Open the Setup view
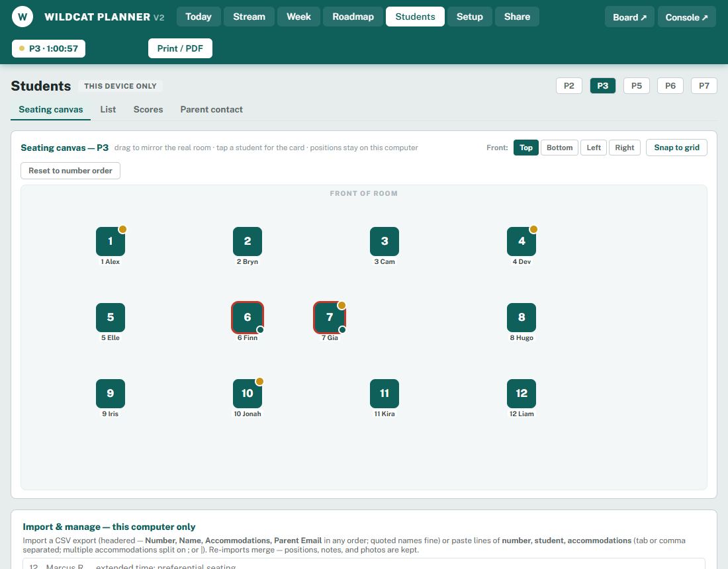 (x=470, y=17)
